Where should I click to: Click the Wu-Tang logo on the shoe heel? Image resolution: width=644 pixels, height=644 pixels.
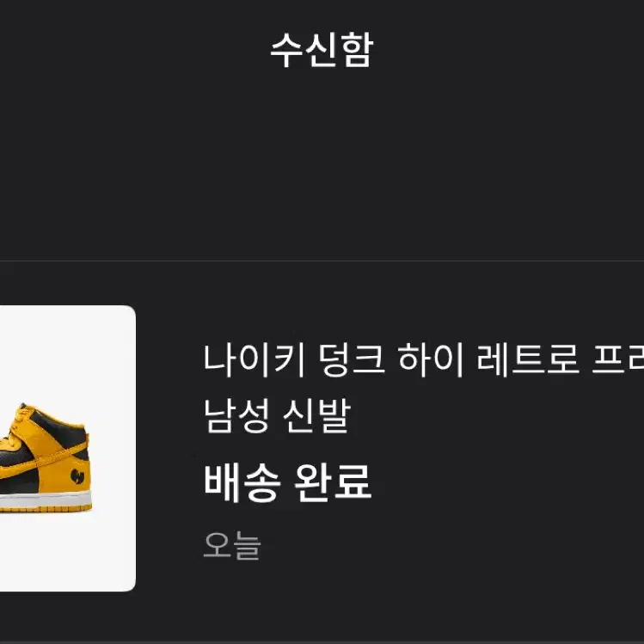pos(77,476)
